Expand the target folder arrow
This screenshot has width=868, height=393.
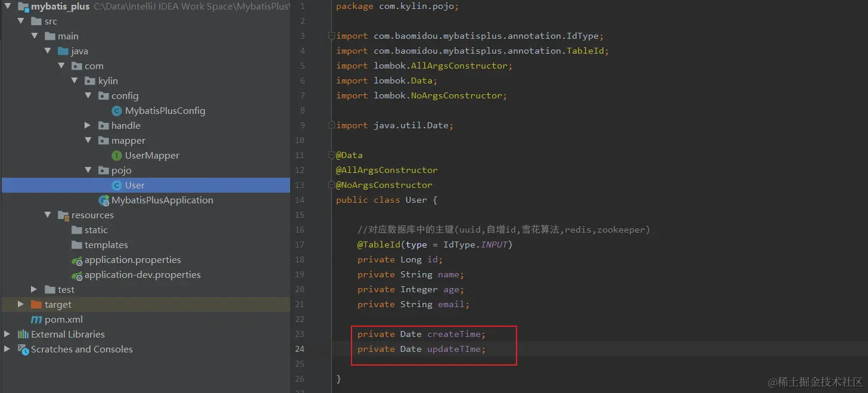click(21, 305)
